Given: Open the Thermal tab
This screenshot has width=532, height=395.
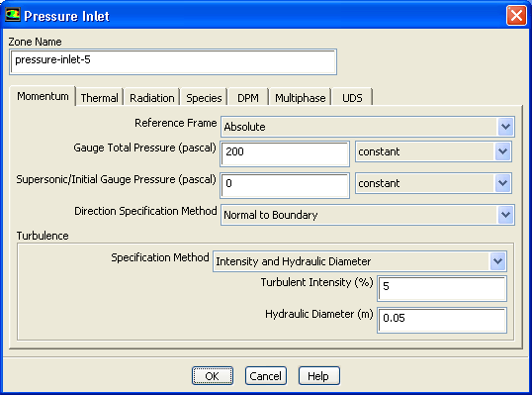Looking at the screenshot, I should point(100,98).
